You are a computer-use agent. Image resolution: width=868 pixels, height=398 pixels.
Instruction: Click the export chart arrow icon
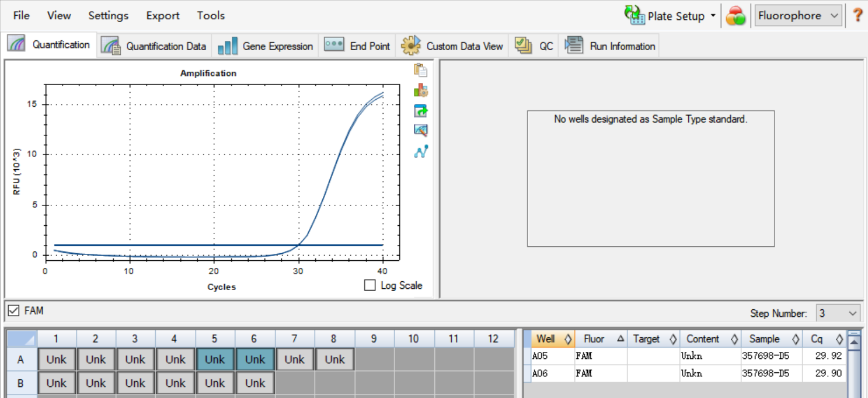tap(421, 111)
